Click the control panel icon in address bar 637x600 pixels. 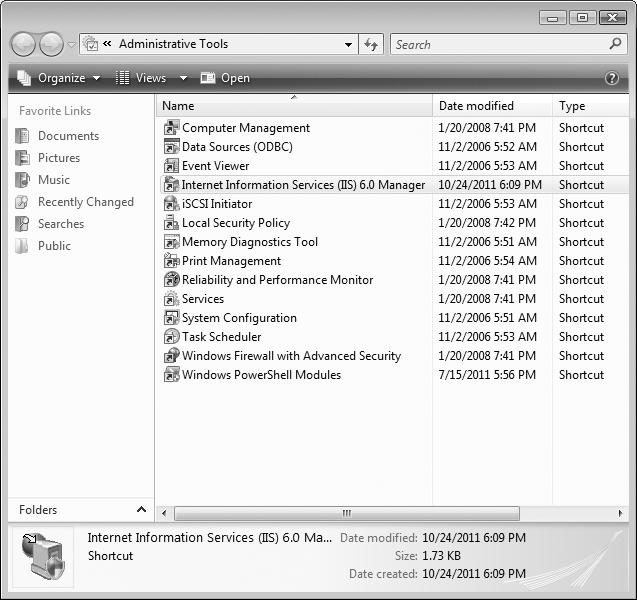[91, 43]
